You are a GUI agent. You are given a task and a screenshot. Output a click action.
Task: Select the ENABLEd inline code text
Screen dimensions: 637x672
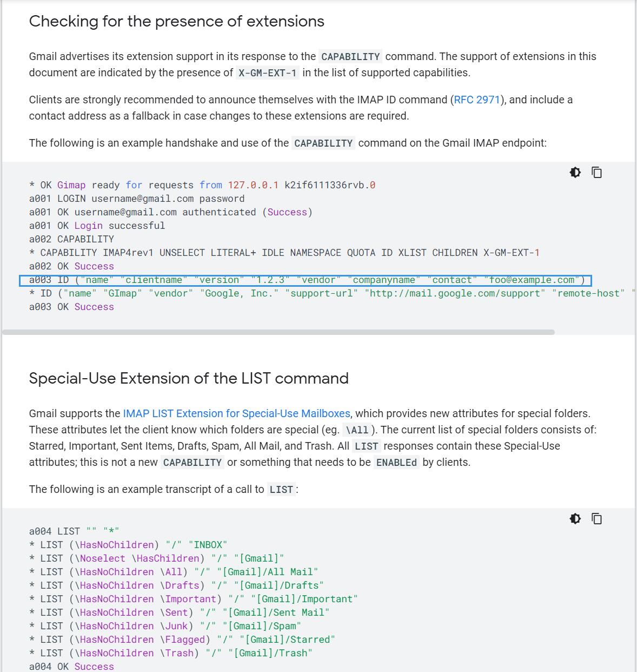coord(396,463)
